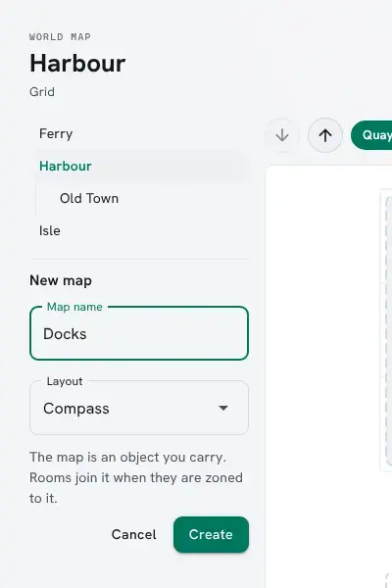Click the New map section heading
This screenshot has height=588, width=392.
click(x=61, y=280)
